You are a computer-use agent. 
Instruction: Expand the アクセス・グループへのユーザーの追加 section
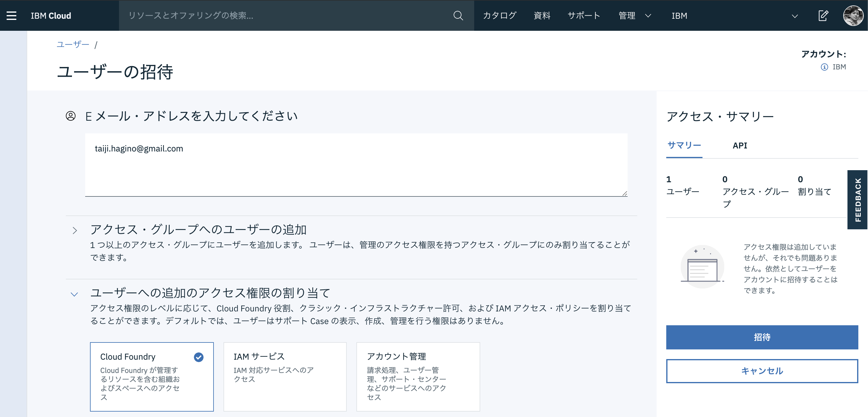click(75, 231)
